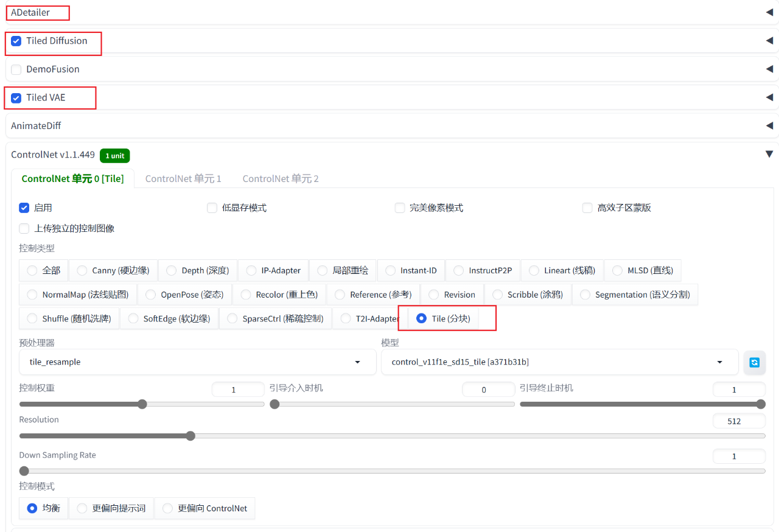Switch to ControlNet 单元 2 tab
The width and height of the screenshot is (779, 532).
281,178
